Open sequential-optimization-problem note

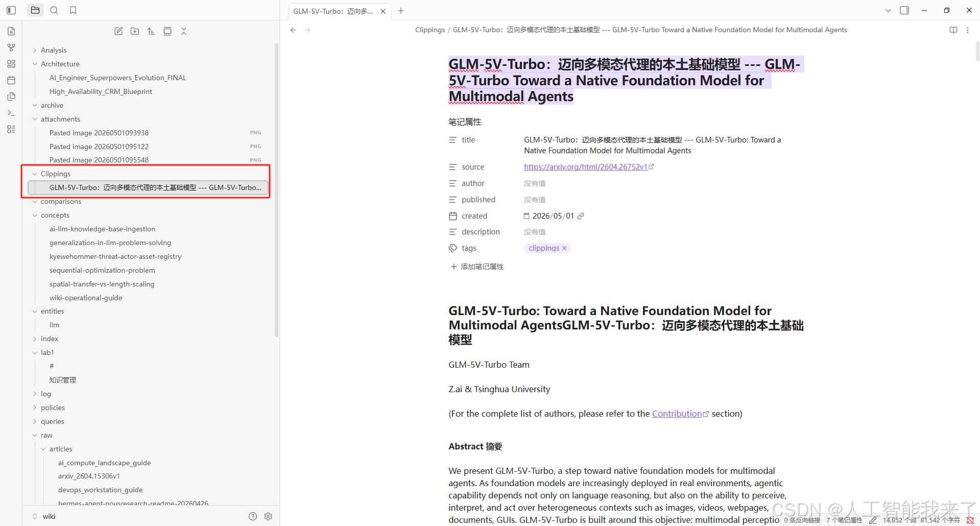(102, 270)
